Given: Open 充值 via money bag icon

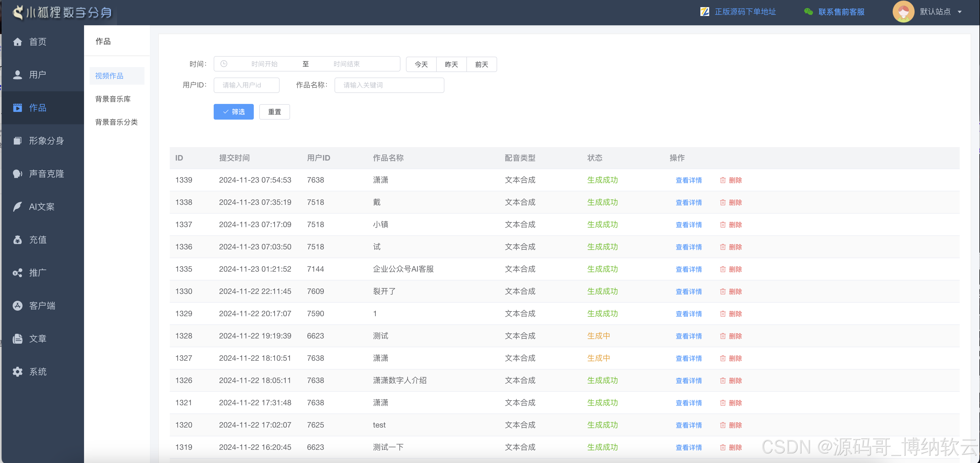Looking at the screenshot, I should click(x=18, y=240).
